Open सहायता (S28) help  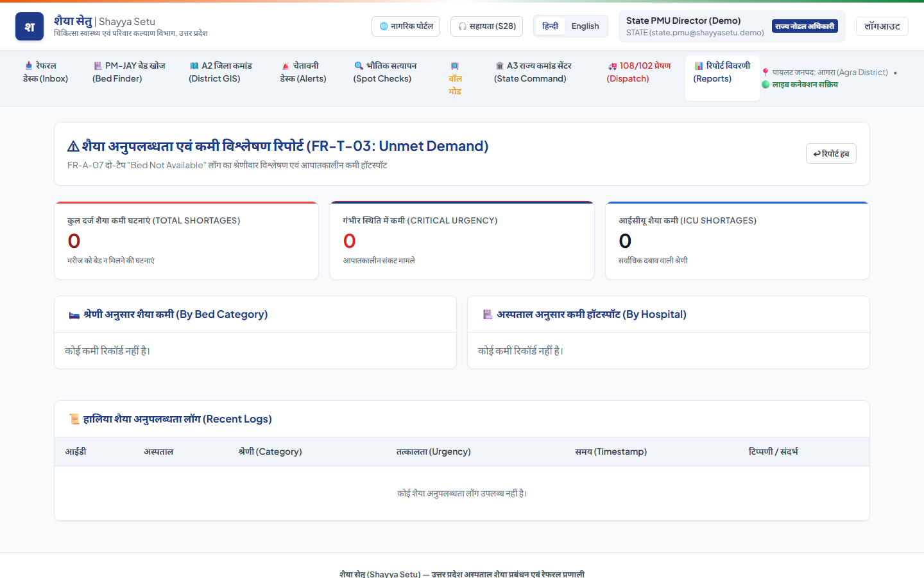487,26
